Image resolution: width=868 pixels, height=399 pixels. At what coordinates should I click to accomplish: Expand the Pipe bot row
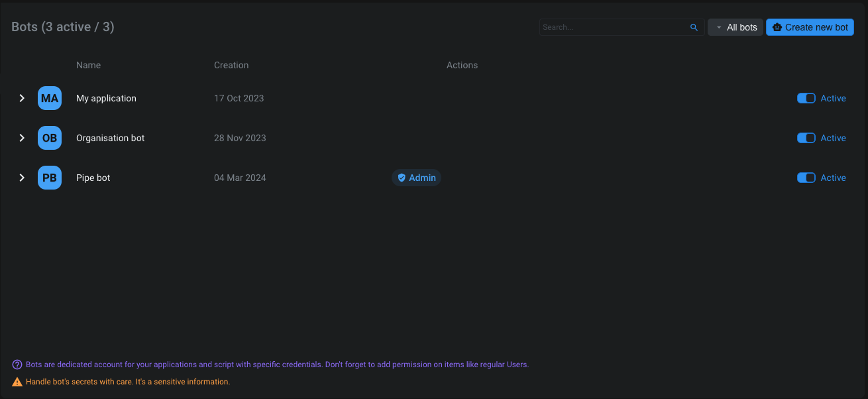pyautogui.click(x=22, y=178)
